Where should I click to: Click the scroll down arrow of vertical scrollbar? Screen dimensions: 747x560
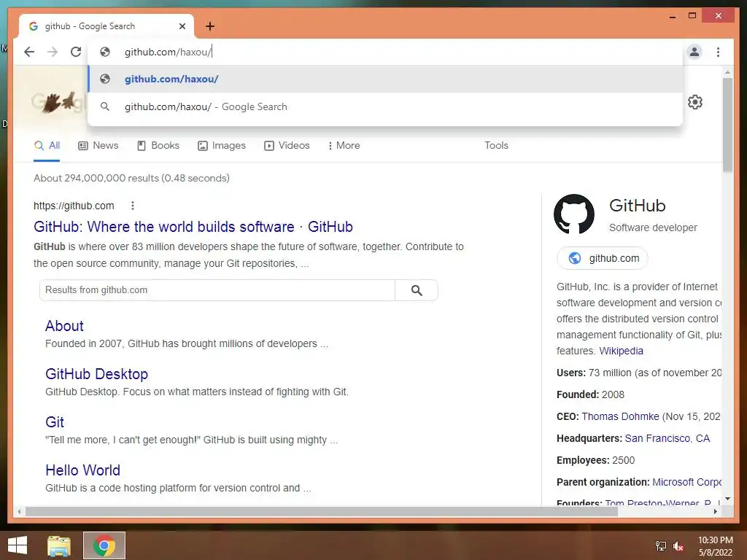727,499
